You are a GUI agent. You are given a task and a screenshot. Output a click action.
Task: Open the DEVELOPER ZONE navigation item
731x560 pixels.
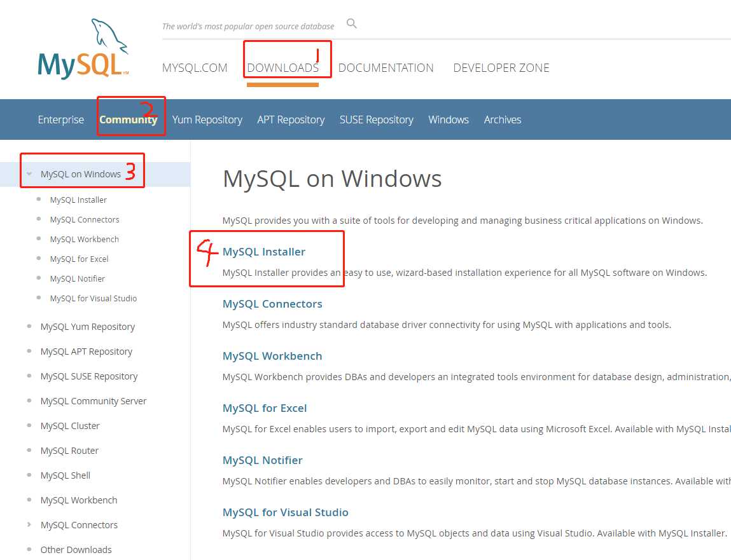[x=501, y=68]
